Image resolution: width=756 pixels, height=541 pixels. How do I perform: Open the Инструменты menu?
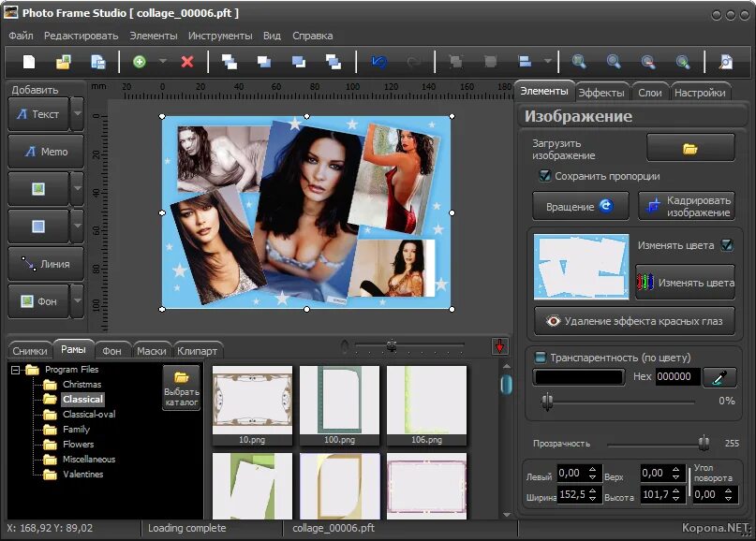click(219, 35)
